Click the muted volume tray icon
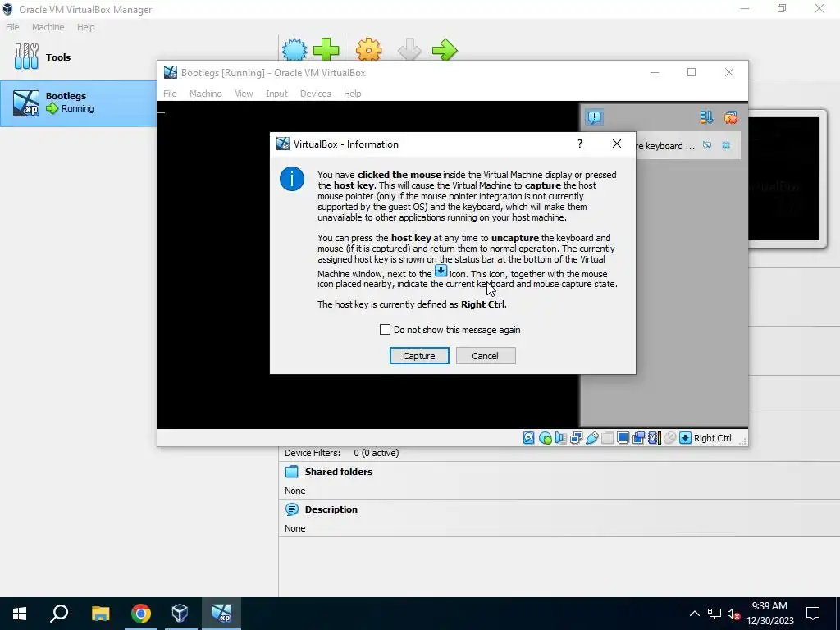This screenshot has width=840, height=630. (733, 614)
